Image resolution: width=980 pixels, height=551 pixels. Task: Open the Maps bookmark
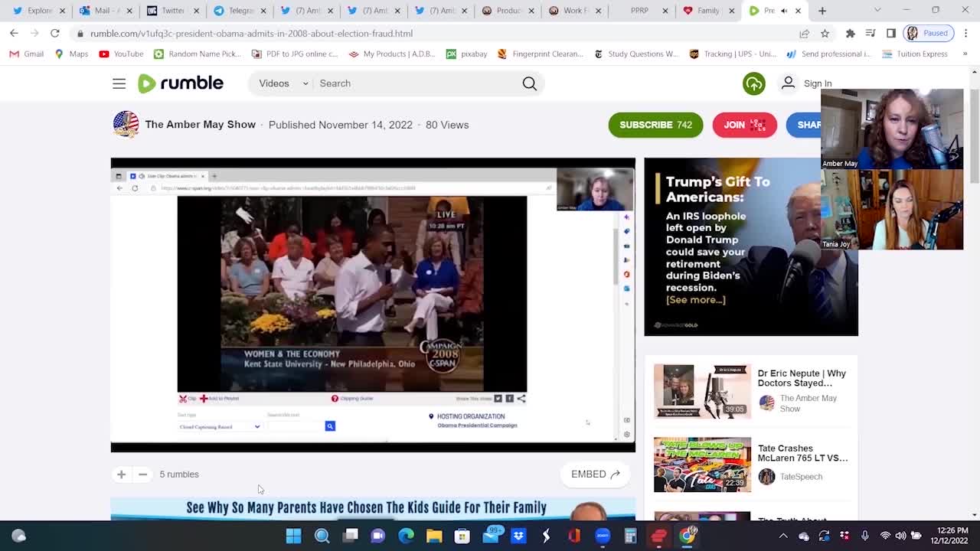pos(70,54)
